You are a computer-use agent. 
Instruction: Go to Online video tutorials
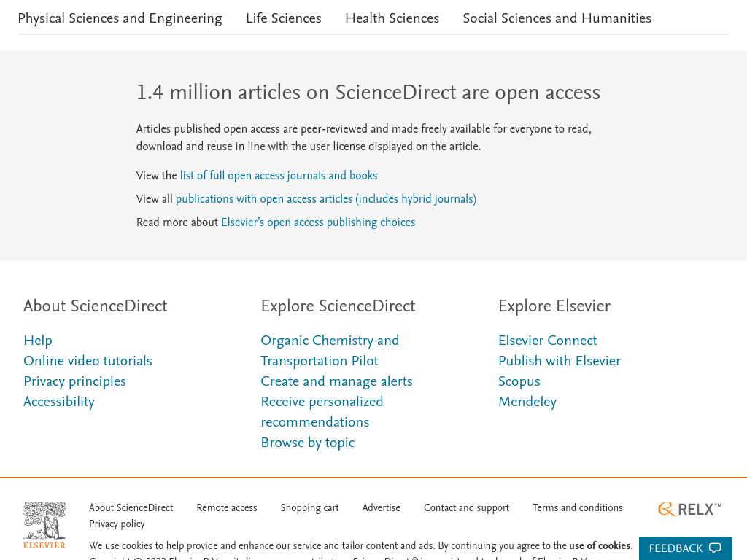tap(88, 361)
